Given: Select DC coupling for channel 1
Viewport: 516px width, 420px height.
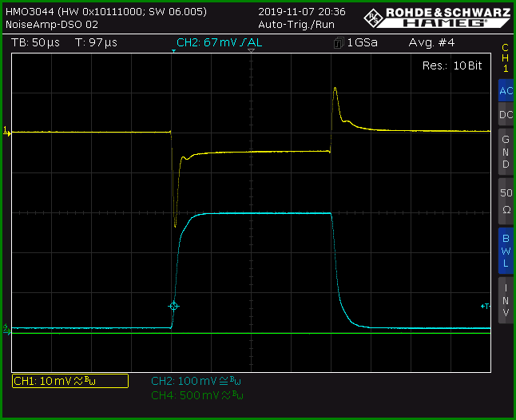Looking at the screenshot, I should click(x=506, y=114).
